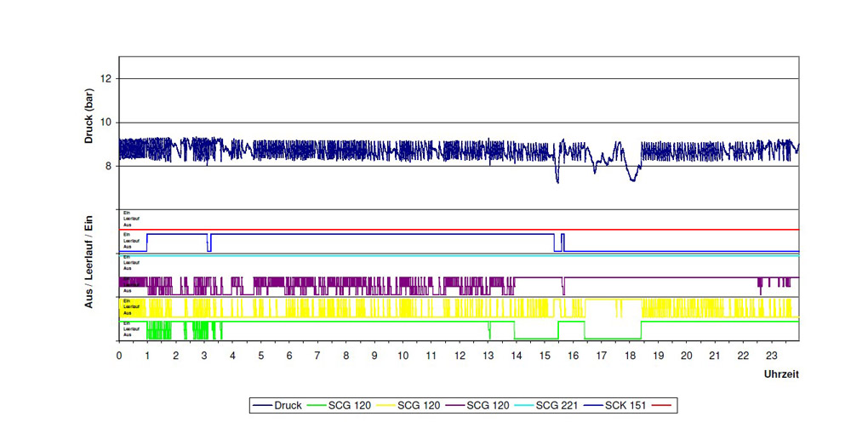Screen dimensions: 868x422
Task: Click hour 15 on the time axis
Action: tap(545, 355)
